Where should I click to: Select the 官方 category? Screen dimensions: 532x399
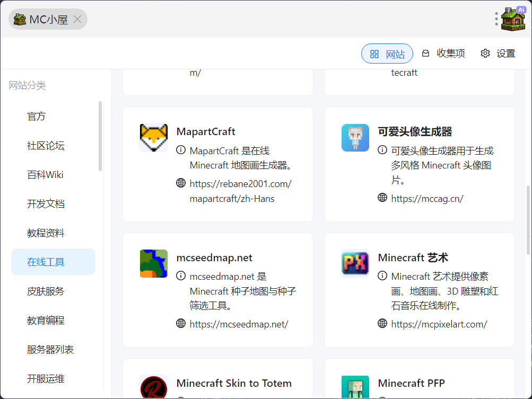click(x=37, y=117)
